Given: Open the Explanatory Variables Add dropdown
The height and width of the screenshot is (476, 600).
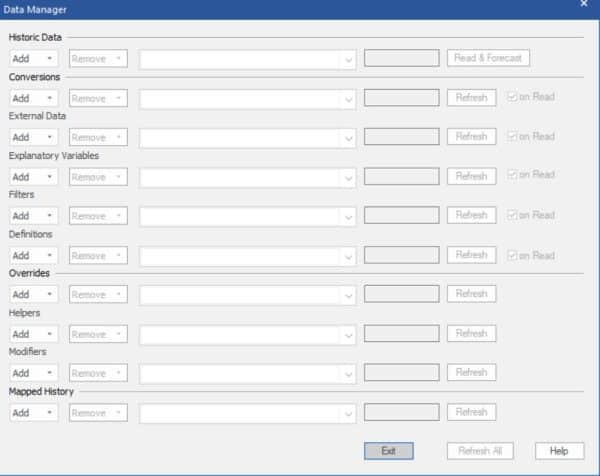Looking at the screenshot, I should pos(34,177).
